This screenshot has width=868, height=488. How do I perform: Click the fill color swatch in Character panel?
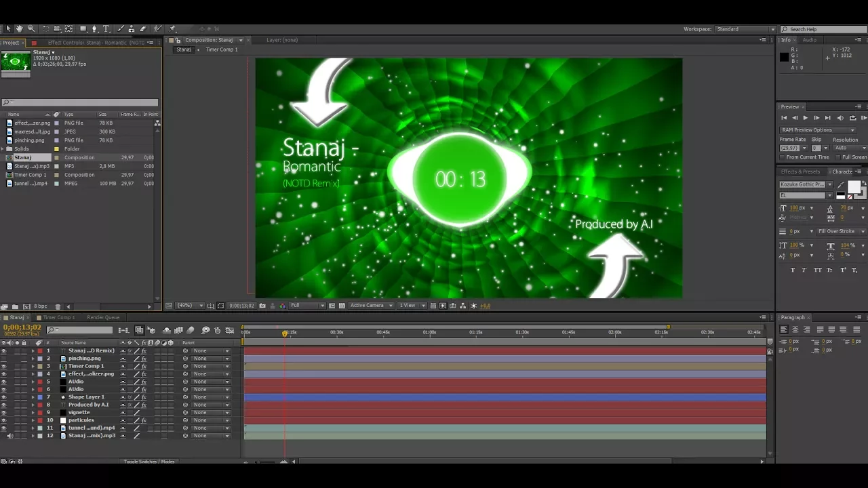coord(854,187)
